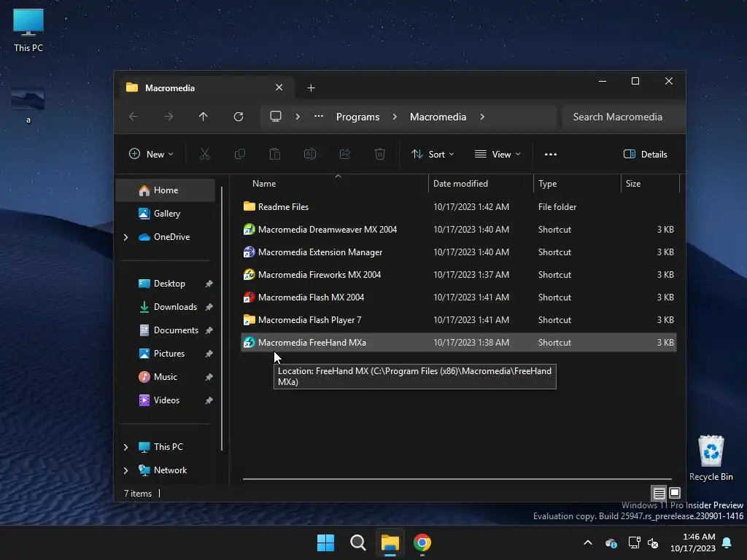Image resolution: width=747 pixels, height=560 pixels.
Task: Show hidden system tray icons
Action: (588, 542)
